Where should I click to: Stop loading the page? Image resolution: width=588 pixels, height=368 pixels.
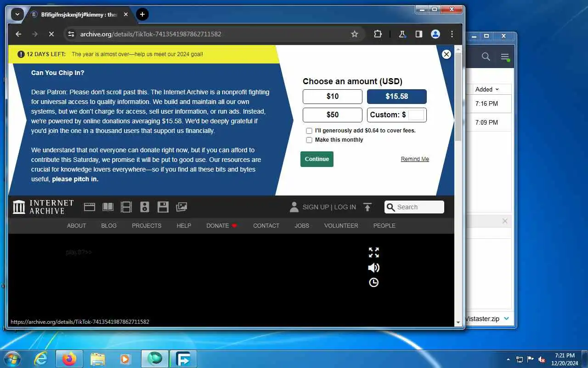click(x=51, y=34)
